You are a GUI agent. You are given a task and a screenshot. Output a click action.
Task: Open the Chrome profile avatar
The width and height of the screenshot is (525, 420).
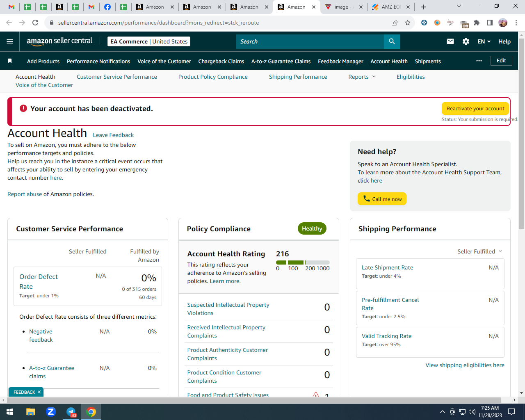[503, 23]
